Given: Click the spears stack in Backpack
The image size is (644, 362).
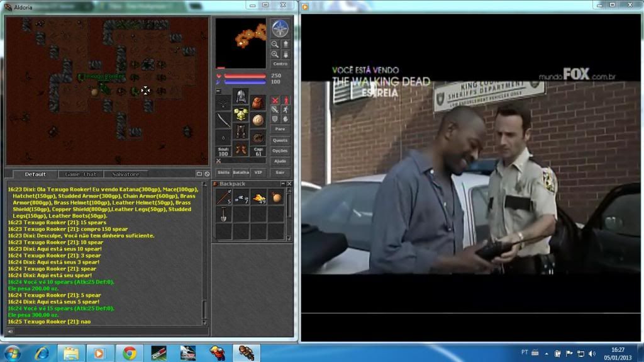Looking at the screenshot, I should pos(224,198).
